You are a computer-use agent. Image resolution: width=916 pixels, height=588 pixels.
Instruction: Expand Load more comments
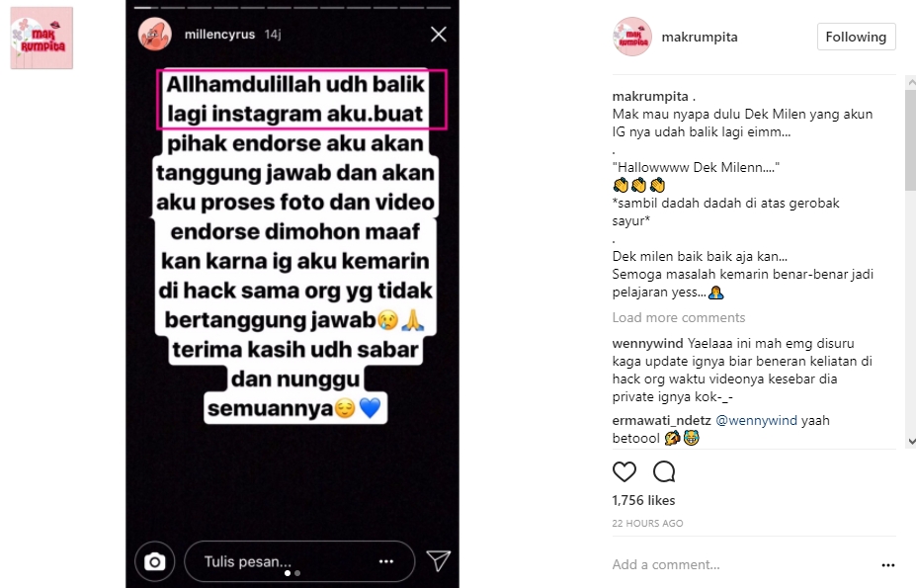(x=679, y=317)
